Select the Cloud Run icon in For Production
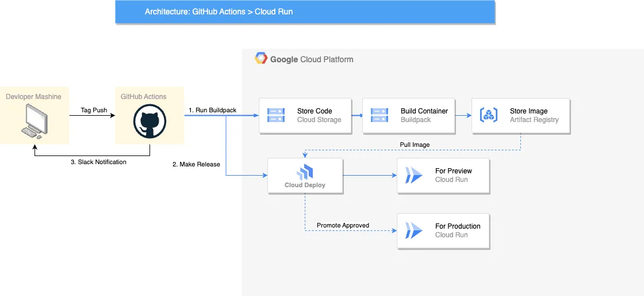This screenshot has width=644, height=296. (413, 230)
